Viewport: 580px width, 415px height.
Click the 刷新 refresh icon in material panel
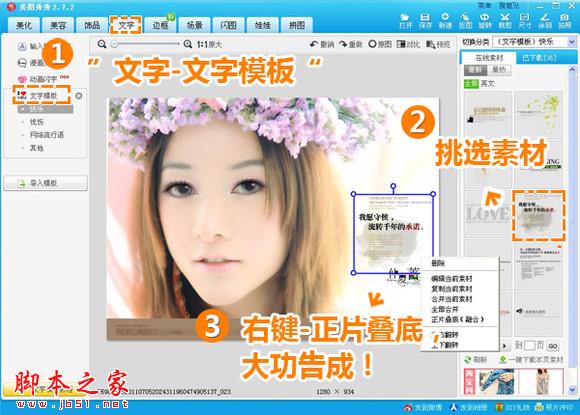pyautogui.click(x=468, y=359)
